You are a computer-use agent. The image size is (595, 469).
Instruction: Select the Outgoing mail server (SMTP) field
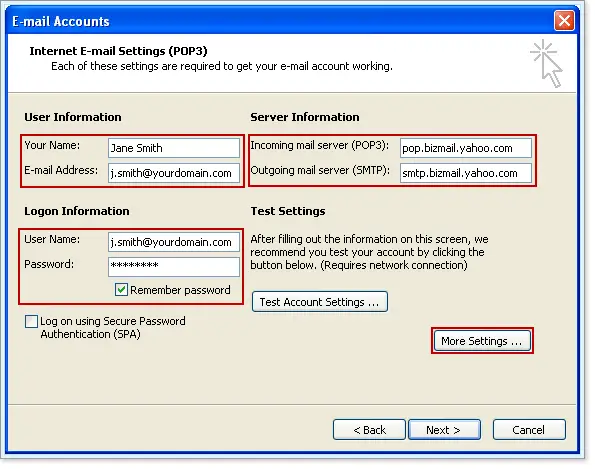(x=466, y=173)
